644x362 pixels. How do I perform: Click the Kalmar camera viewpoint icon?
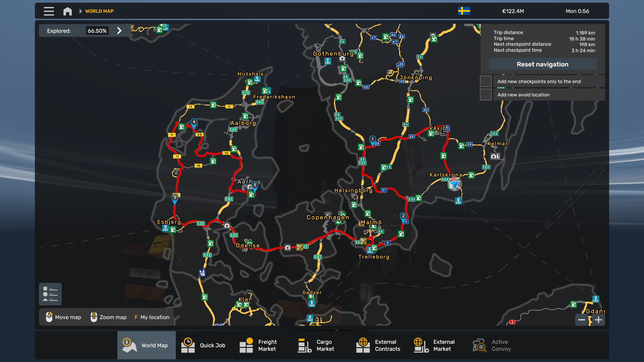(493, 156)
